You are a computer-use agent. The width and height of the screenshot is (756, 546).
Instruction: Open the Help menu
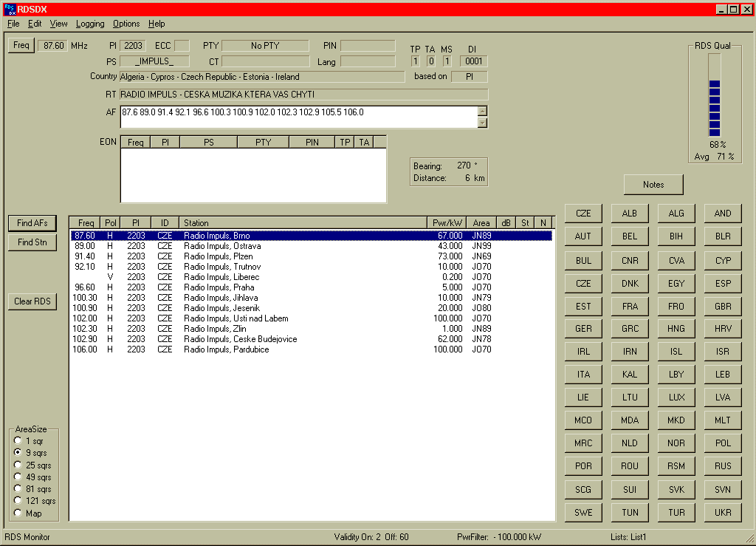pos(157,24)
